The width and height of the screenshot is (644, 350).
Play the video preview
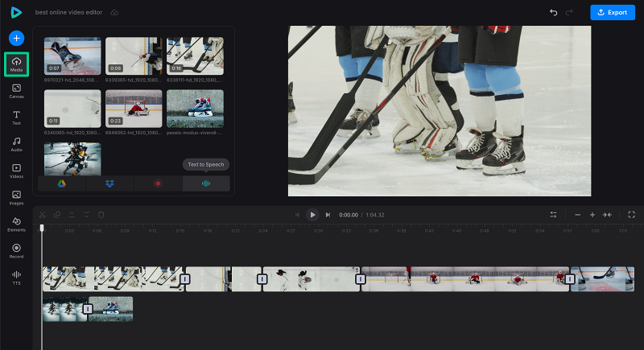pyautogui.click(x=312, y=215)
